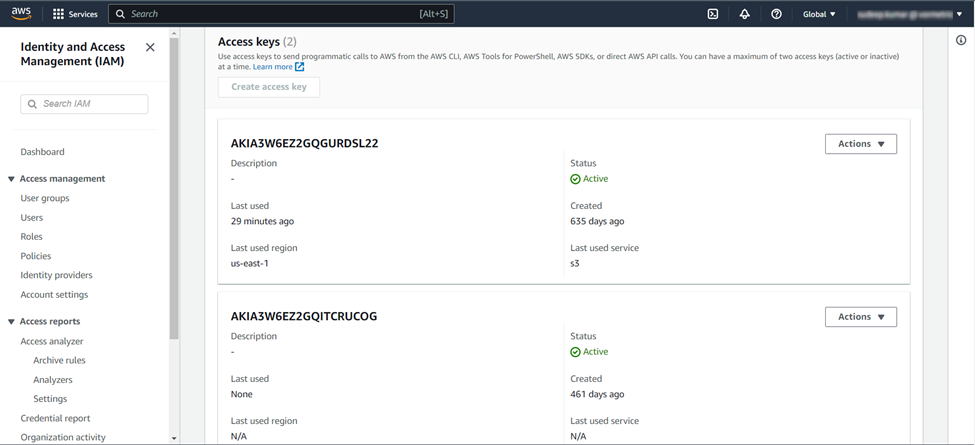Click the "635 days ago" created value

tap(597, 221)
